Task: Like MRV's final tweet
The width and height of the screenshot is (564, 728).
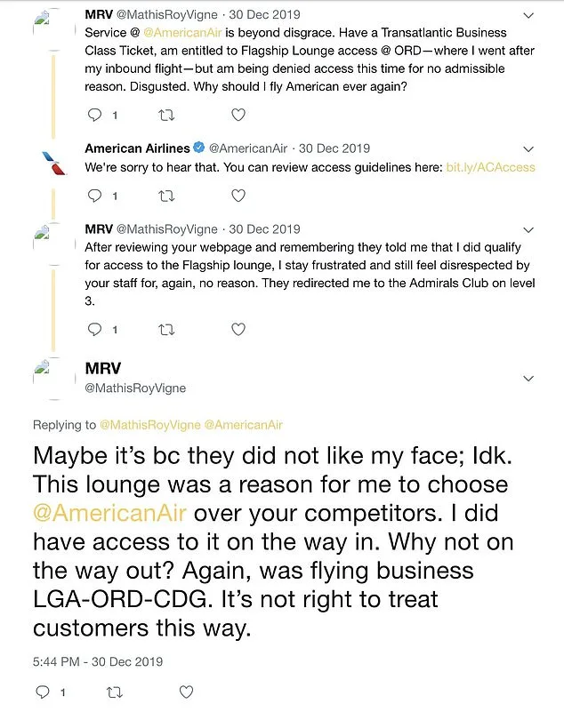Action: tap(186, 692)
